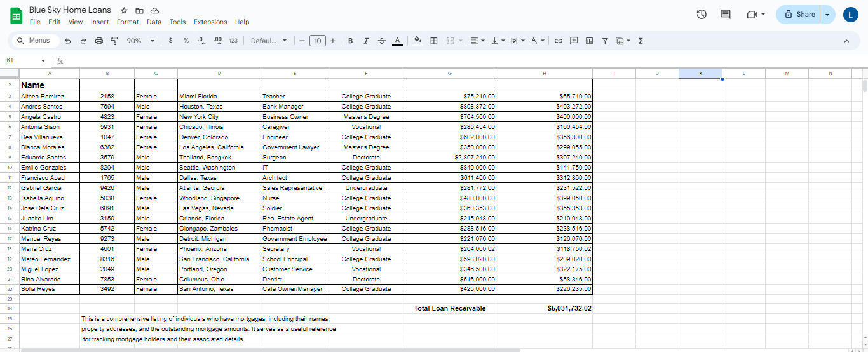868x352 pixels.
Task: Increase font size with plus button
Action: click(x=333, y=41)
